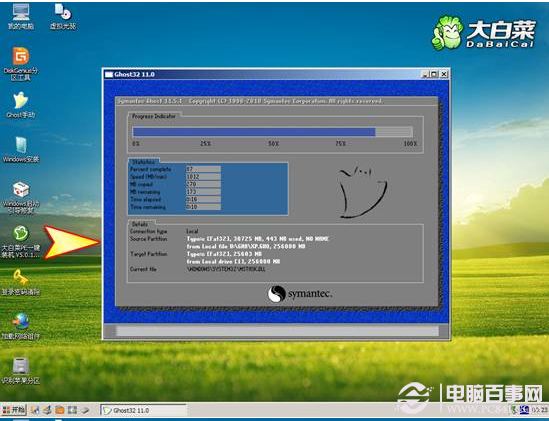The image size is (549, 421).
Task: Click the Target Partition details text
Action: click(x=233, y=257)
